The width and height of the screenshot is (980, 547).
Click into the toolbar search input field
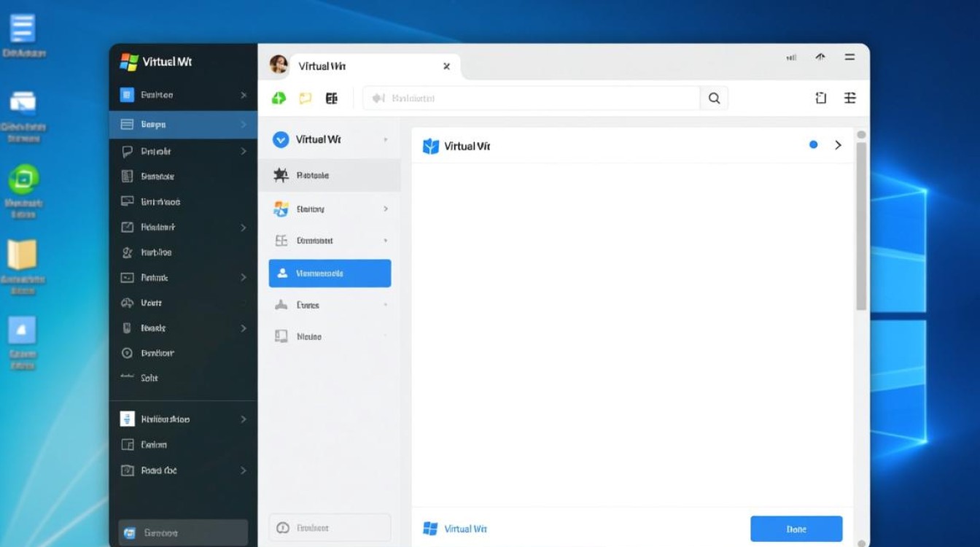(532, 98)
